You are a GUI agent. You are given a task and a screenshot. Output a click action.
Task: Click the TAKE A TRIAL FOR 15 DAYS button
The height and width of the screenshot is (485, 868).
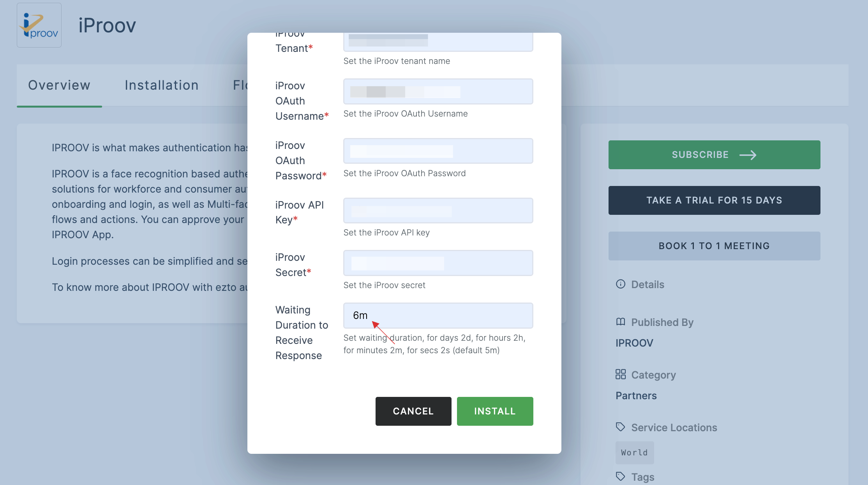tap(714, 200)
